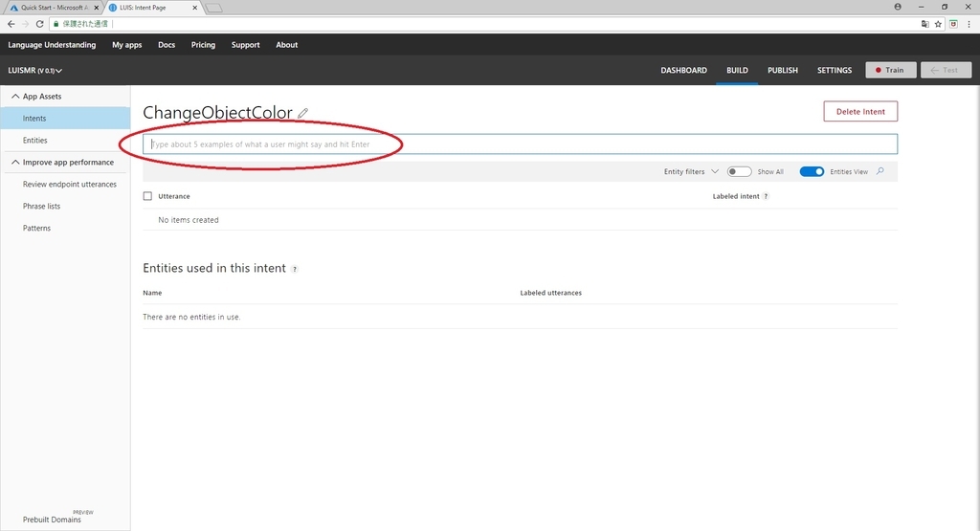Viewport: 980px width, 531px height.
Task: Open the LUISMR version dropdown
Action: (x=35, y=71)
